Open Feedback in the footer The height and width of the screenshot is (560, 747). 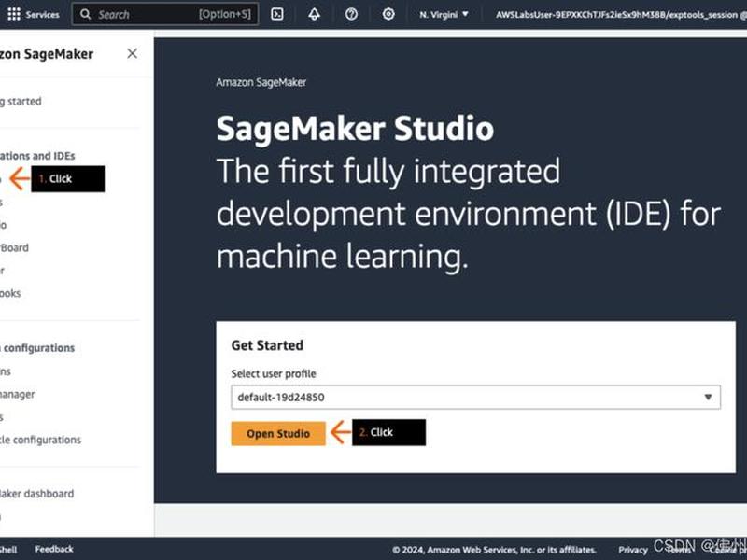(x=54, y=549)
